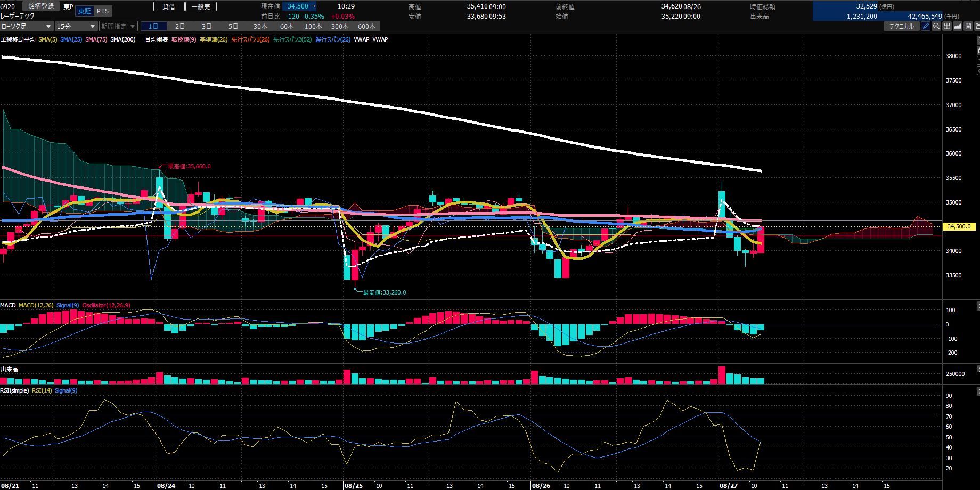The width and height of the screenshot is (980, 490).
Task: Open the 15分 interval dropdown
Action: coord(76,26)
